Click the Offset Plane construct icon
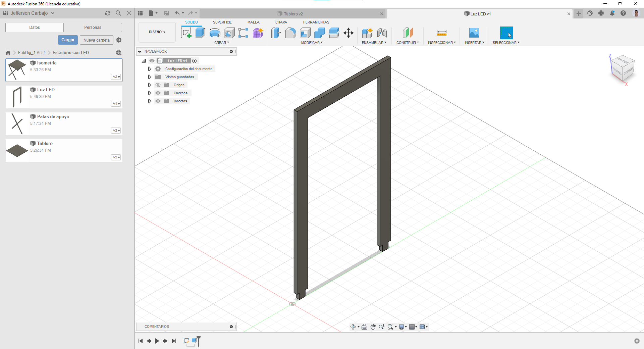Image resolution: width=644 pixels, height=349 pixels. pos(408,33)
